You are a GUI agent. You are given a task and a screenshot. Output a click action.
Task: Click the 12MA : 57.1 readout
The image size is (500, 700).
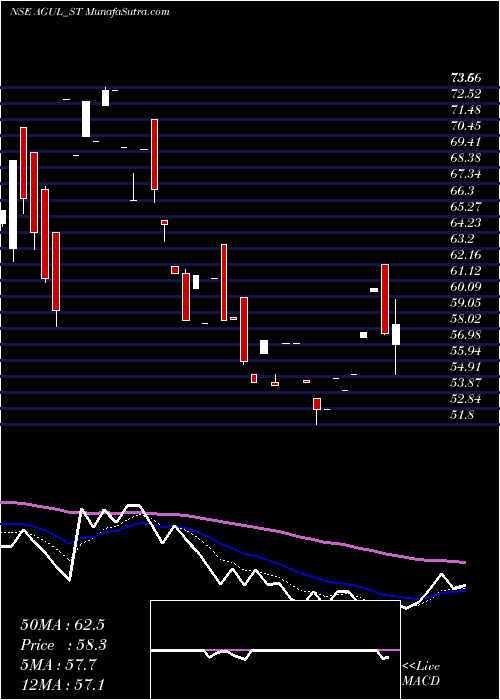click(62, 684)
